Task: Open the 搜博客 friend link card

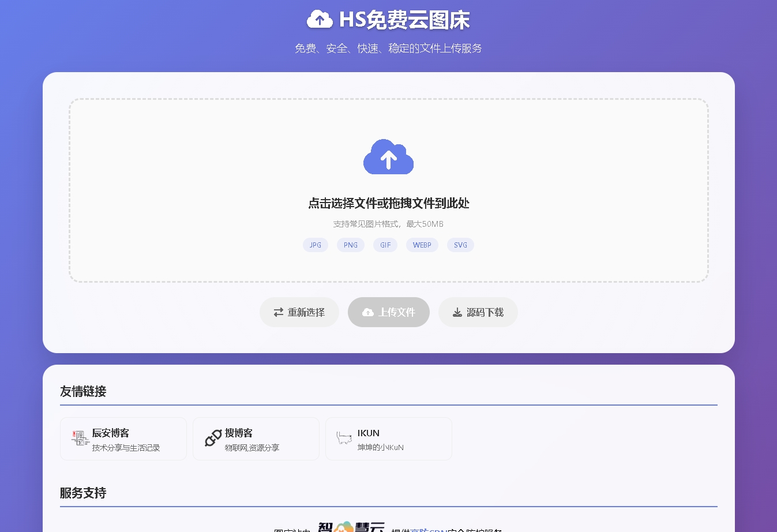Action: pyautogui.click(x=256, y=439)
